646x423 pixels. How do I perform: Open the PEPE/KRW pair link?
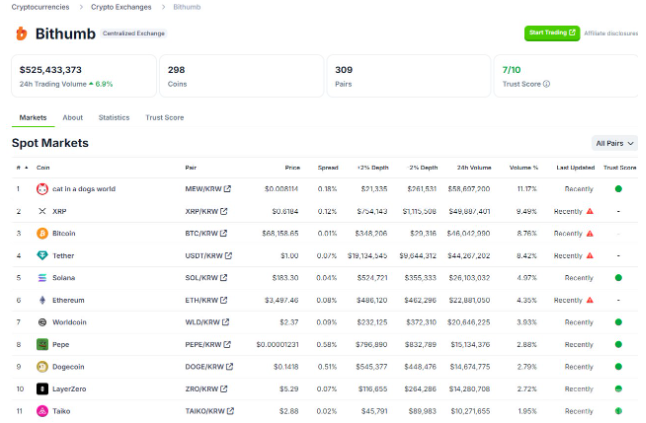coord(208,344)
